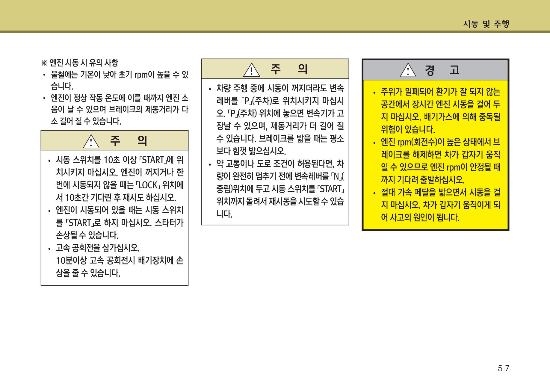Click the line starting 울철에는 기온이 낮아

120,74
